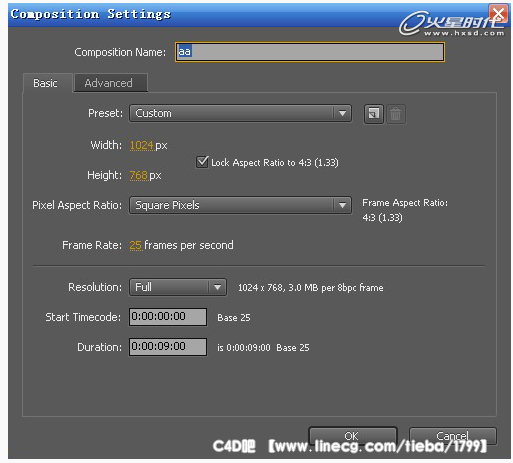The width and height of the screenshot is (513, 463).
Task: Click the Composition Name input field
Action: pyautogui.click(x=310, y=52)
